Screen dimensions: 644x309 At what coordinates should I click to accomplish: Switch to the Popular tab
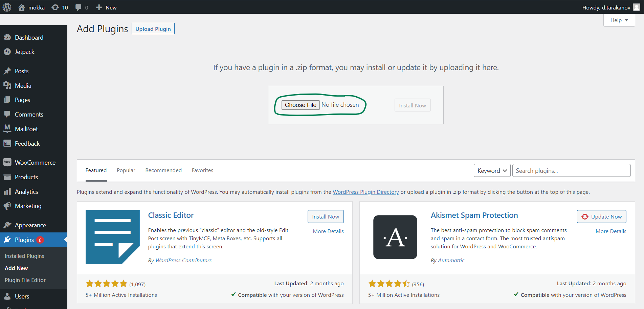click(x=126, y=170)
